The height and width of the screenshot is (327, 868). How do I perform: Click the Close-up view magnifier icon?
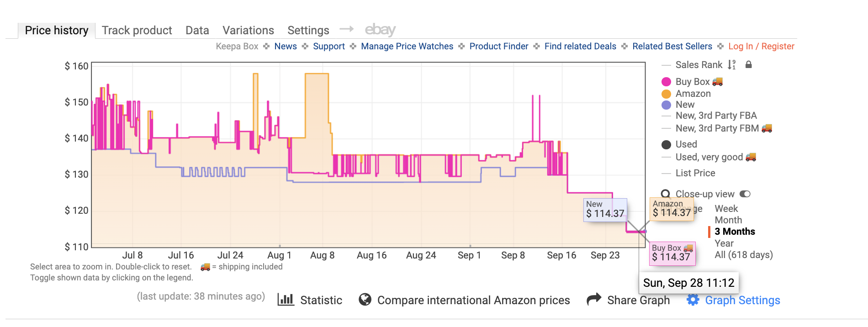666,194
